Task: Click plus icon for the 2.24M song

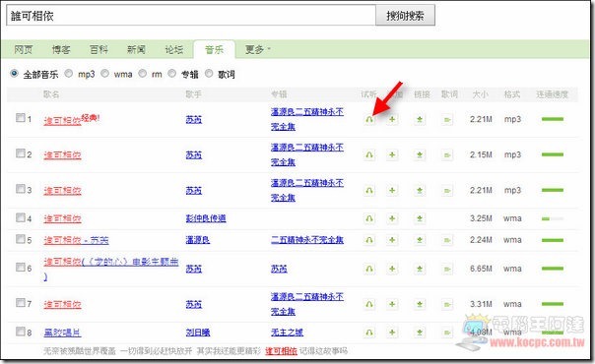Action: 392,240
